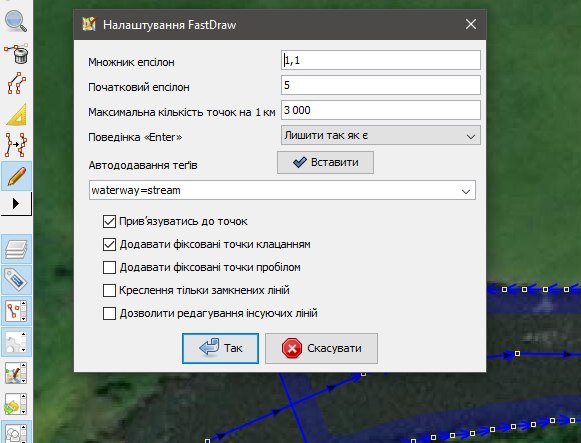
Task: Enable Дозволити редагування існуючих ліній checkbox
Action: (109, 313)
